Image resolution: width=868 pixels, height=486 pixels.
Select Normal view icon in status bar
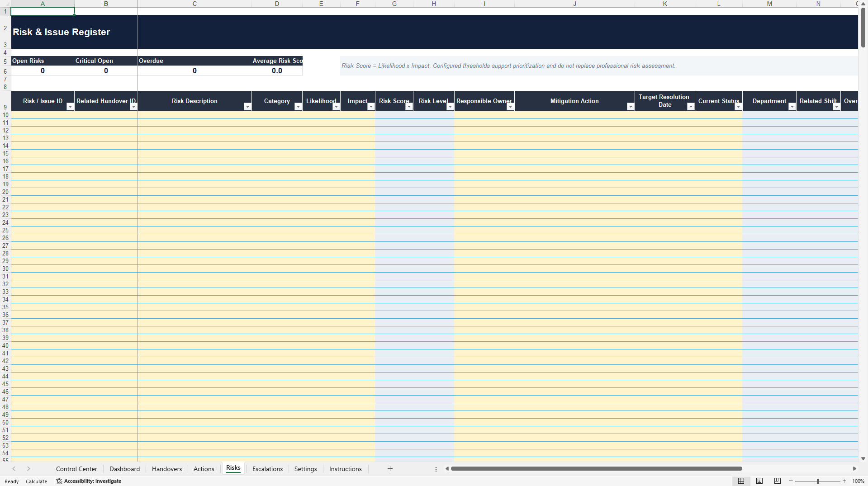(x=741, y=481)
